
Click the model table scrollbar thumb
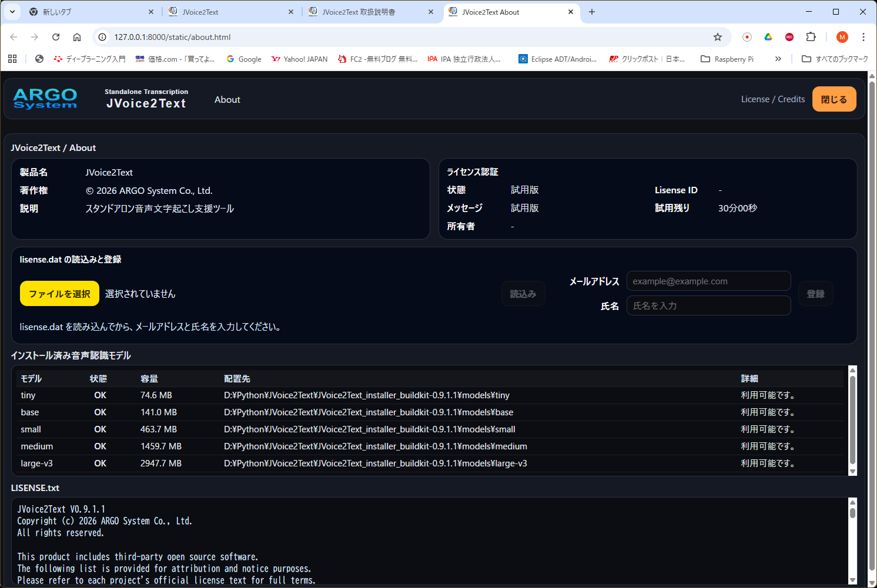852,420
